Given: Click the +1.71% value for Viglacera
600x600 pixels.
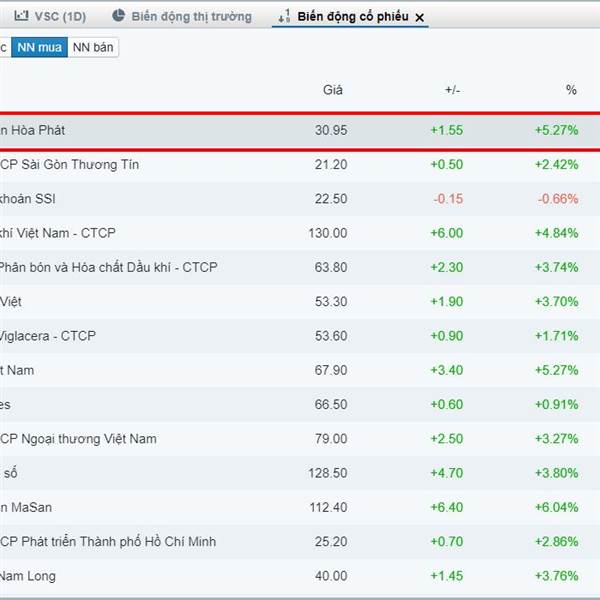Looking at the screenshot, I should [x=556, y=336].
